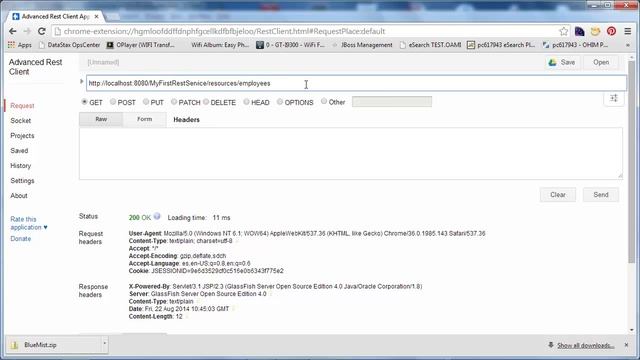Bookmark this page with the star icon

tap(564, 31)
